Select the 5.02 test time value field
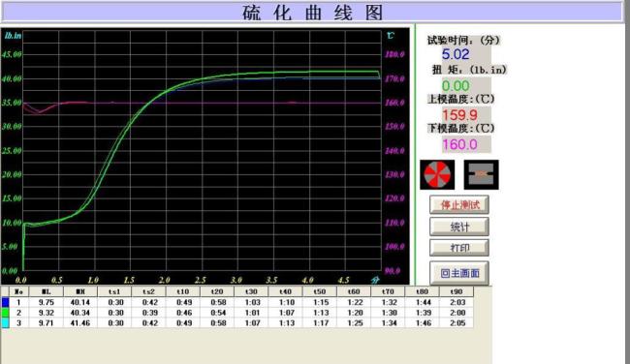The image size is (630, 364). [457, 54]
